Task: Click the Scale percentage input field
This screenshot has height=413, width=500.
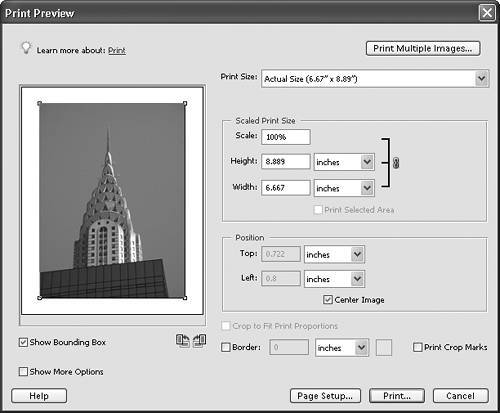Action: click(x=286, y=137)
